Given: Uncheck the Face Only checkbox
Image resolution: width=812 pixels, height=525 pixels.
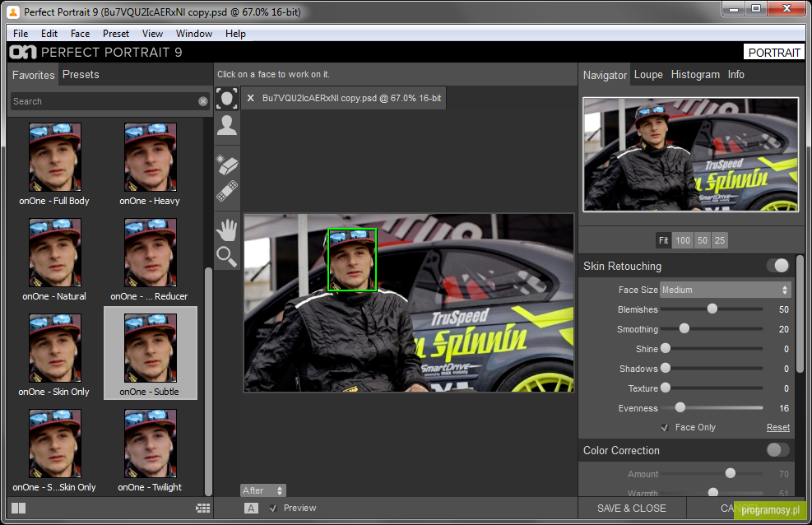Looking at the screenshot, I should coord(665,427).
